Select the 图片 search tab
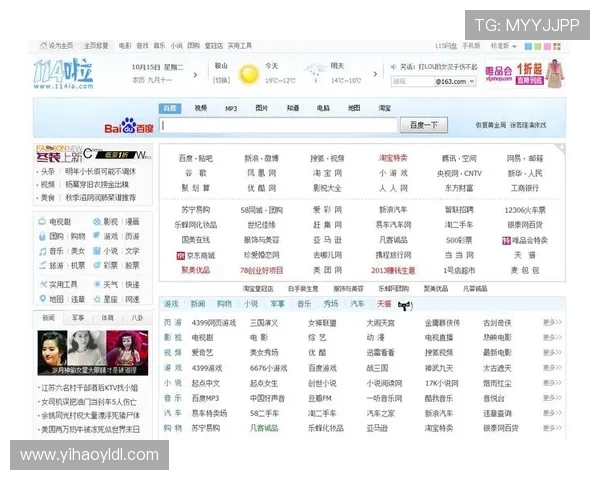Viewport: 600px width, 480px height. pyautogui.click(x=262, y=108)
